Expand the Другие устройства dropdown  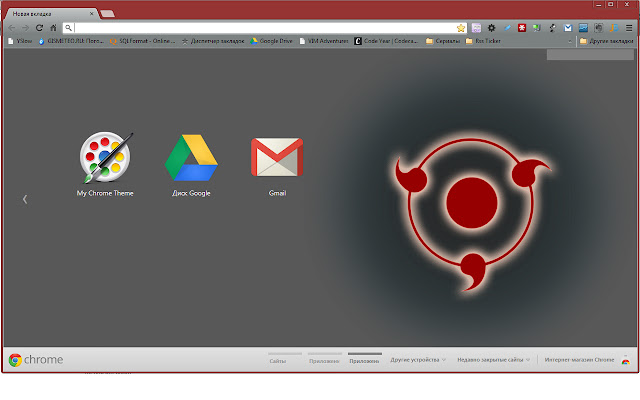point(418,360)
